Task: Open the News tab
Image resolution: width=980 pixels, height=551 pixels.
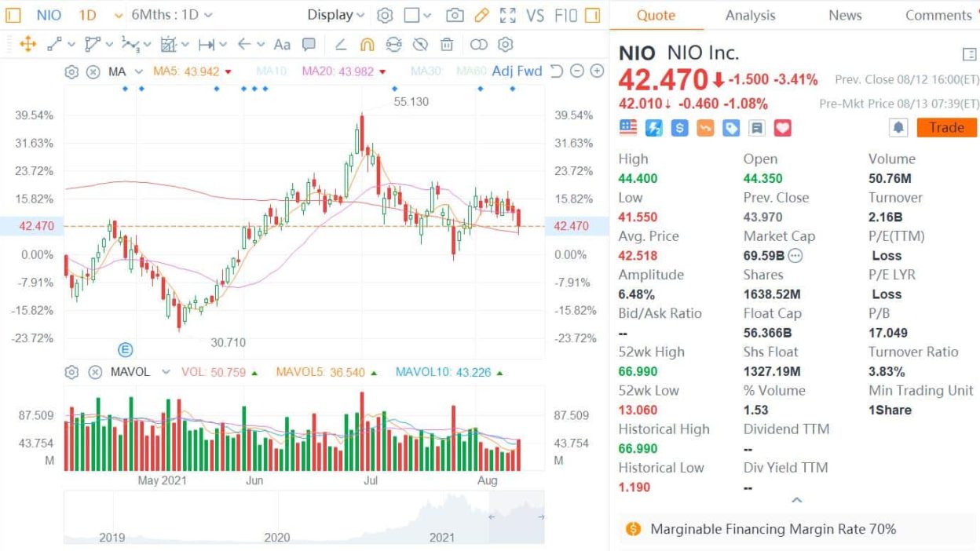Action: 845,15
